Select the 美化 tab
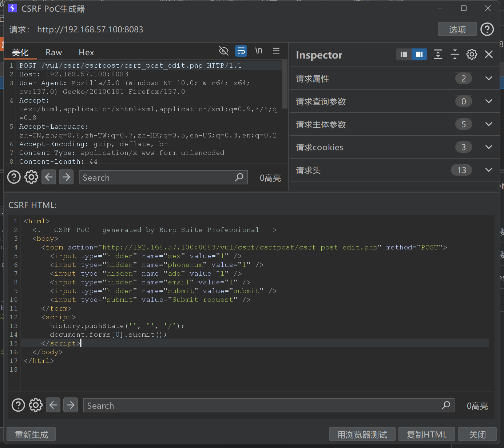The height and width of the screenshot is (448, 504). coord(20,52)
